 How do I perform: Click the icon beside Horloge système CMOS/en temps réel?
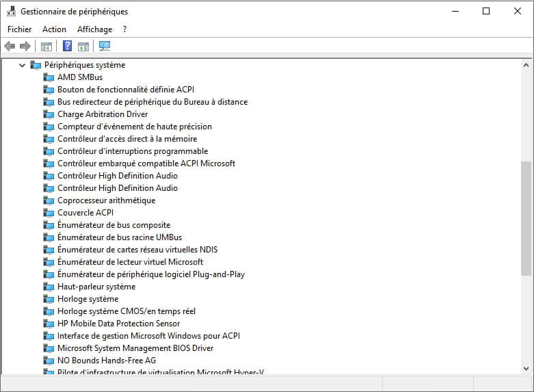click(49, 311)
